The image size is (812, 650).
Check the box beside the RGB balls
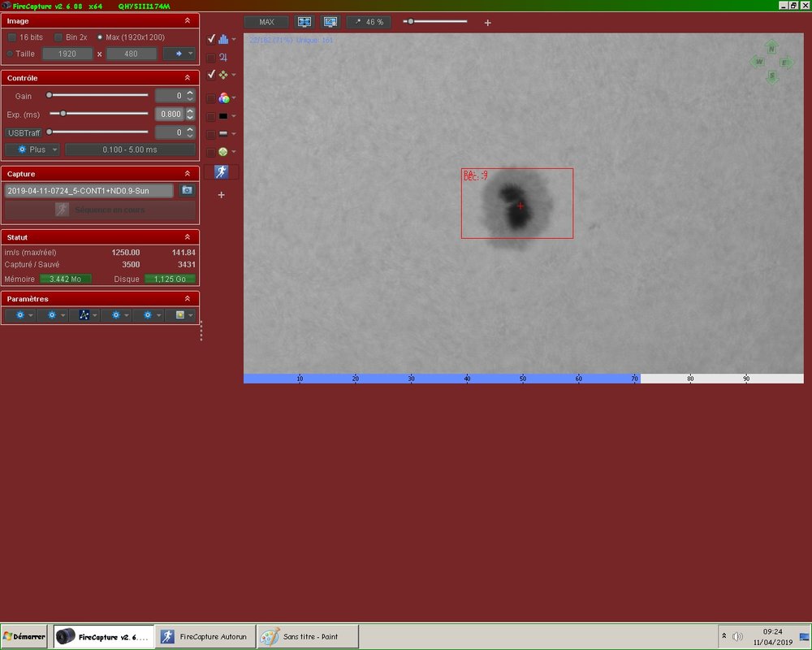211,98
